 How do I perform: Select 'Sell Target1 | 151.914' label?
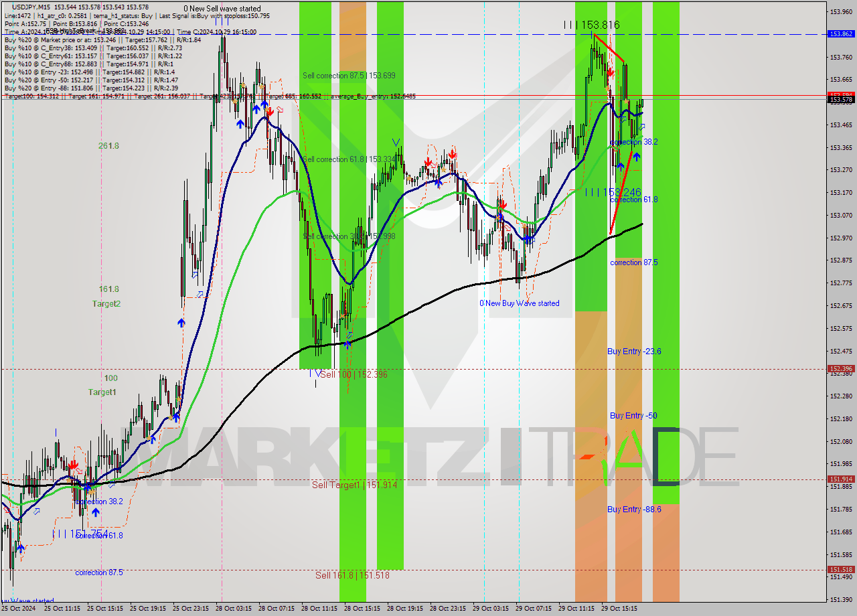[x=354, y=485]
